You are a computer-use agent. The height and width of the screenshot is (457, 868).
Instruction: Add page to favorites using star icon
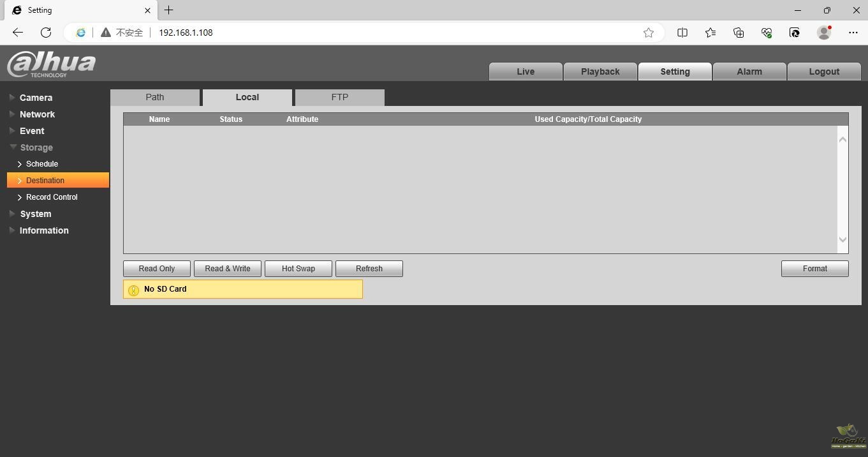coord(649,33)
